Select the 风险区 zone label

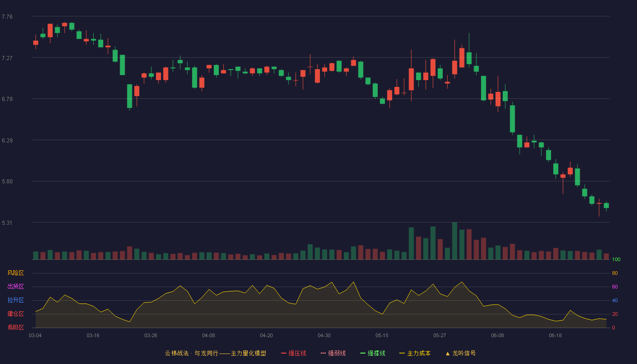15,273
